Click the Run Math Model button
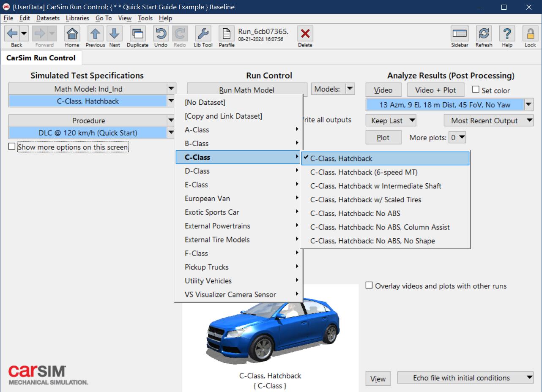The width and height of the screenshot is (542, 392). click(247, 90)
